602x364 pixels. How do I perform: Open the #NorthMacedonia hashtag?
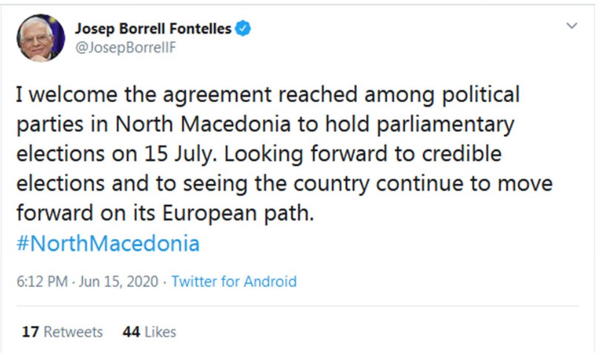coord(108,243)
